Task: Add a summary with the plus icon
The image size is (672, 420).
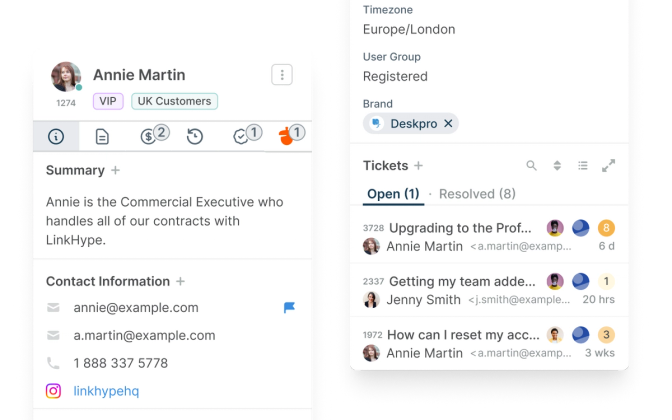Action: click(116, 171)
